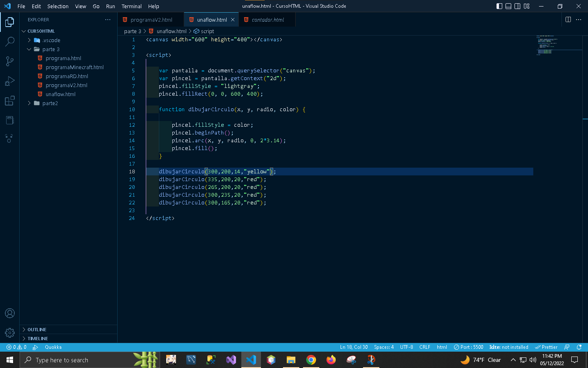Click line number 10 in gutter
The width and height of the screenshot is (588, 368).
[132, 110]
